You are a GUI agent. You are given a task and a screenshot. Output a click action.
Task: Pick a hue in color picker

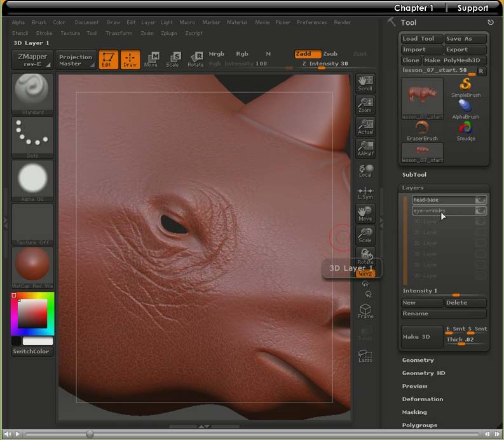coord(32,313)
